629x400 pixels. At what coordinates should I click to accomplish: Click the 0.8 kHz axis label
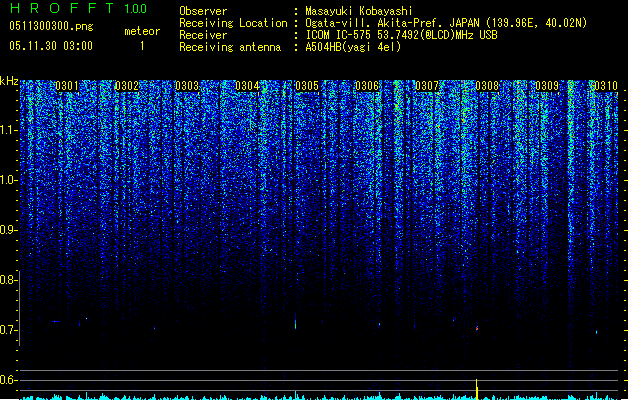pyautogui.click(x=9, y=280)
